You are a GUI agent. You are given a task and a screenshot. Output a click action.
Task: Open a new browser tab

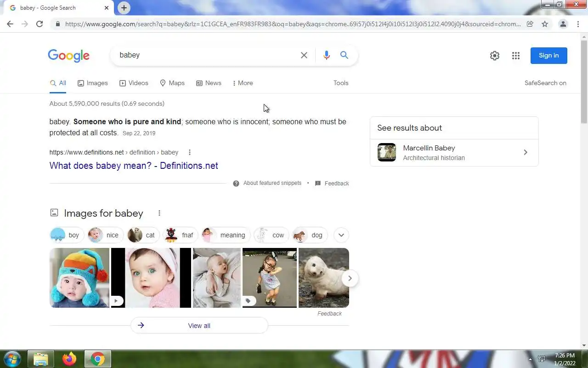[x=124, y=8]
